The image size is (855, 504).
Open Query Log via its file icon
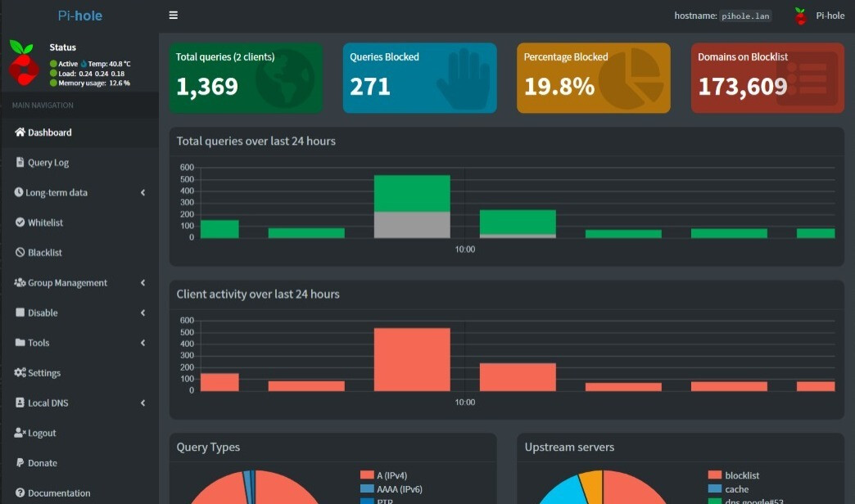pos(20,162)
